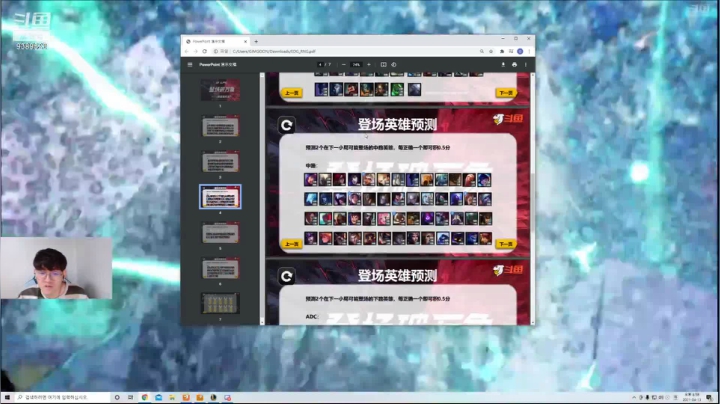Zoom out the PDF document

343,65
